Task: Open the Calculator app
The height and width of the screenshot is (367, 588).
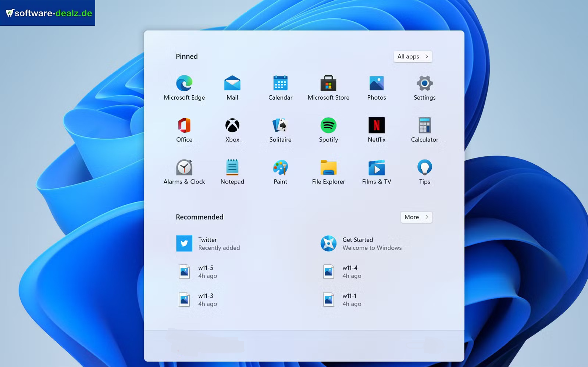Action: [424, 130]
